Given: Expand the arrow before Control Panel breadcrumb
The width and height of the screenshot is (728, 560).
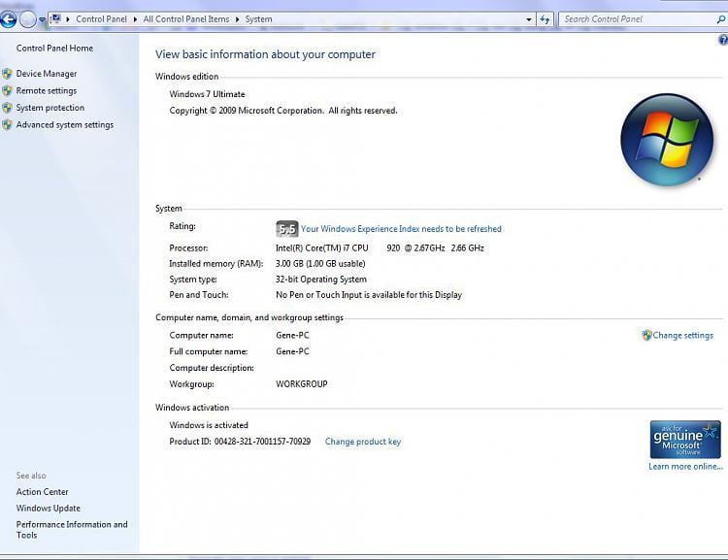Looking at the screenshot, I should click(x=68, y=19).
